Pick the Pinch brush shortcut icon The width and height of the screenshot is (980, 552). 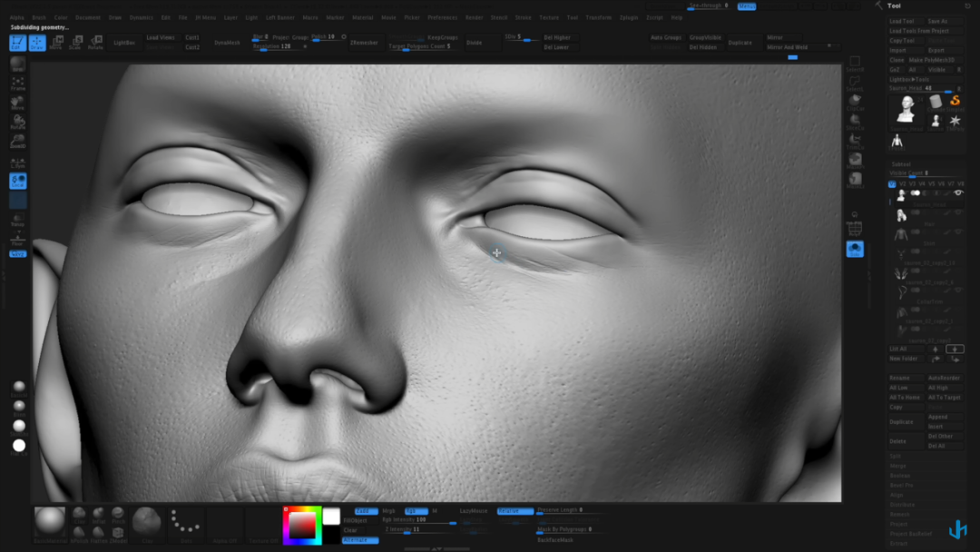(x=118, y=515)
